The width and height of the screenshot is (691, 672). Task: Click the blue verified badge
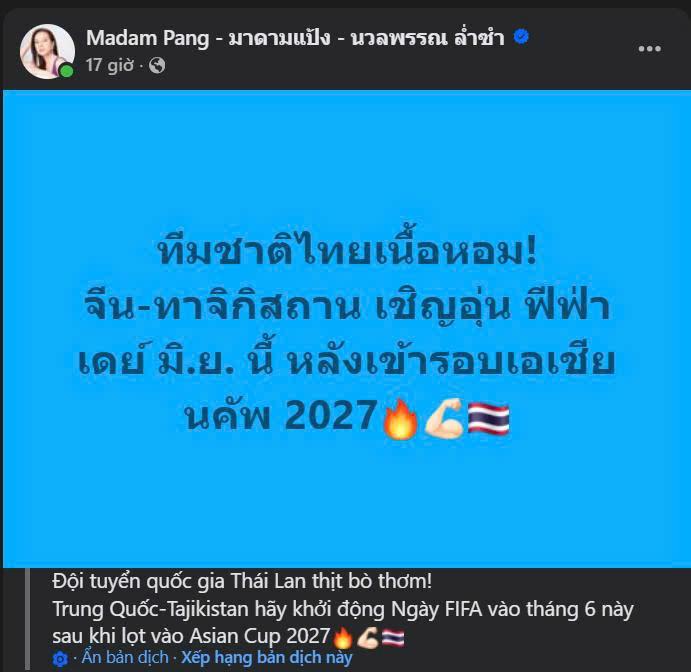(x=521, y=37)
